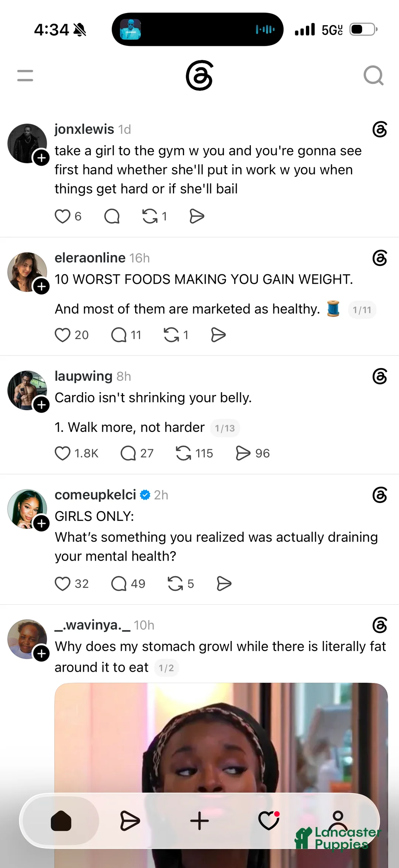Open the two-line menu icon
This screenshot has width=399, height=868.
pos(25,75)
